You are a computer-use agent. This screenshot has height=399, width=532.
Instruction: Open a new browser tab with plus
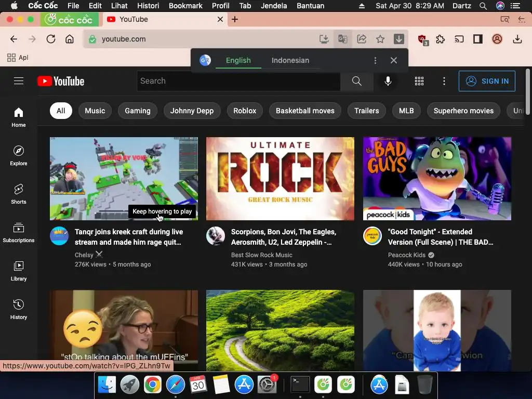[235, 19]
